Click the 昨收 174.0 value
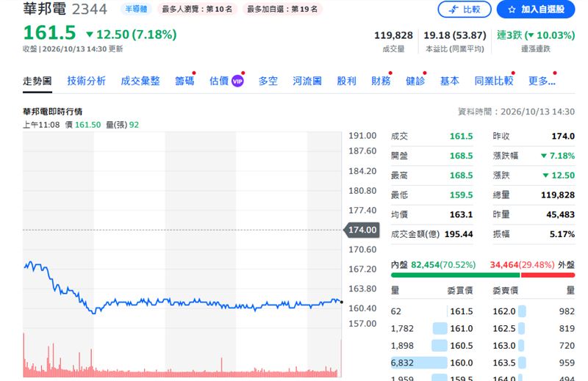This screenshot has width=588, height=381. (563, 137)
